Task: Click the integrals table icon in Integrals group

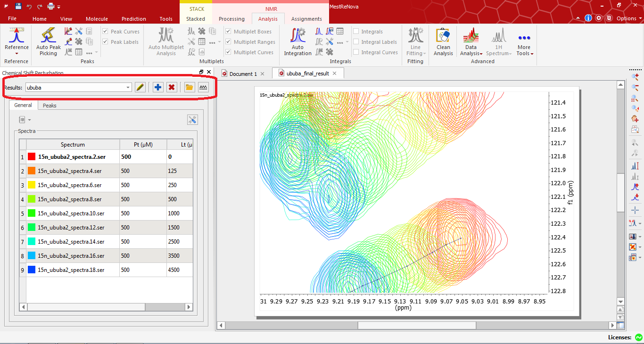Action: click(340, 31)
